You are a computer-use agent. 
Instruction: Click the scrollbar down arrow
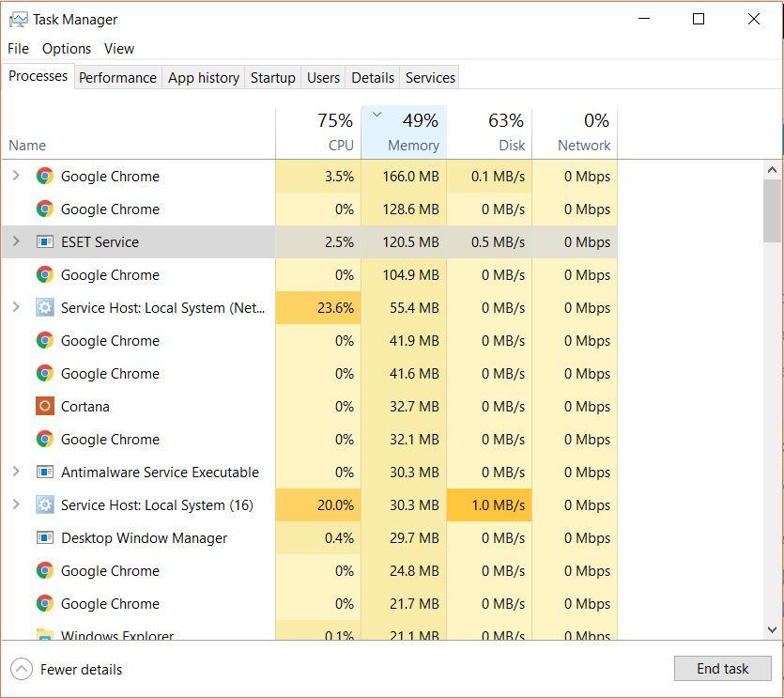[772, 629]
